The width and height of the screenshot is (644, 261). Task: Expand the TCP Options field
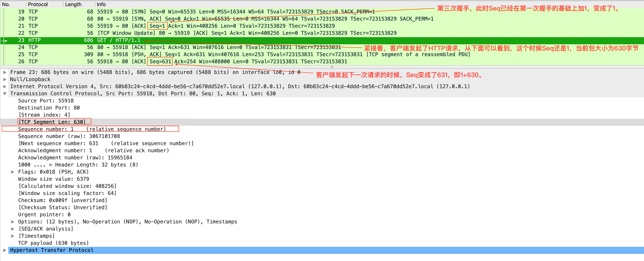click(x=12, y=222)
